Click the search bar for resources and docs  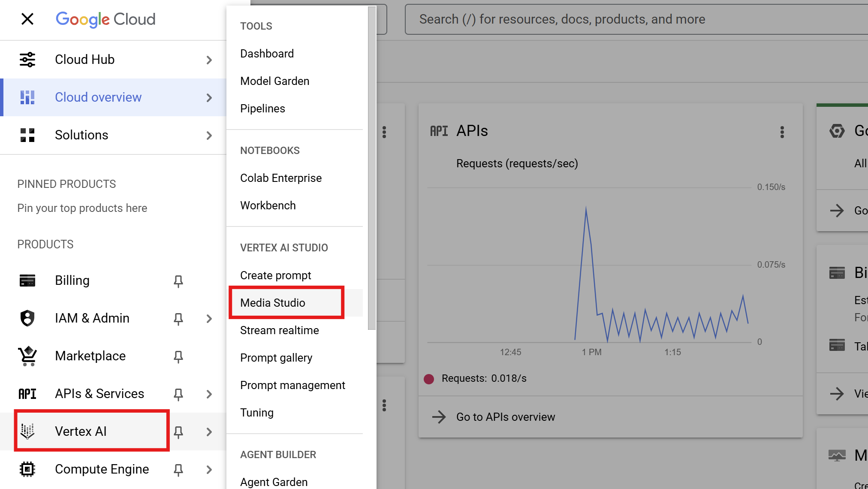tap(636, 19)
